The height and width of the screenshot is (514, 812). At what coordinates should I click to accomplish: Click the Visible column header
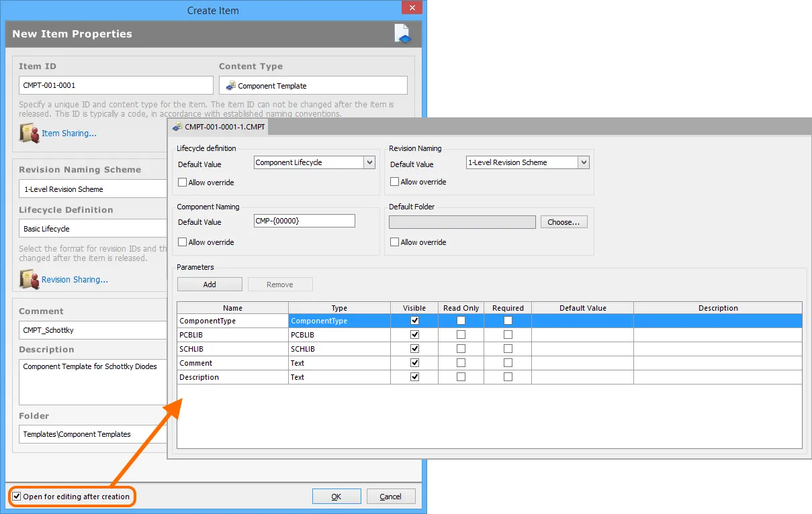[x=414, y=308]
